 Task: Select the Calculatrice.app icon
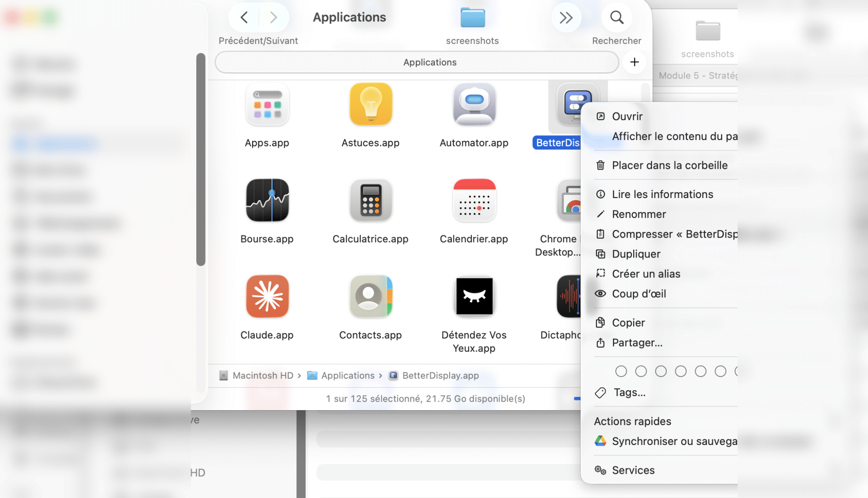(370, 200)
